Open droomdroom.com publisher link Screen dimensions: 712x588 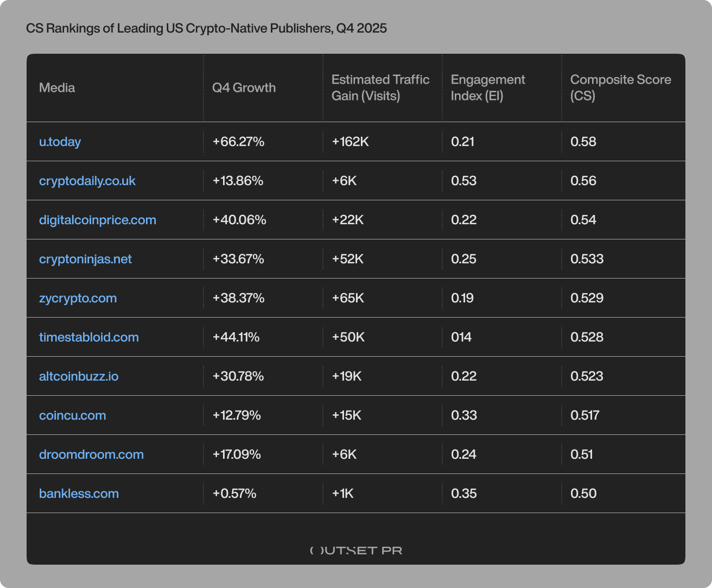pos(91,454)
